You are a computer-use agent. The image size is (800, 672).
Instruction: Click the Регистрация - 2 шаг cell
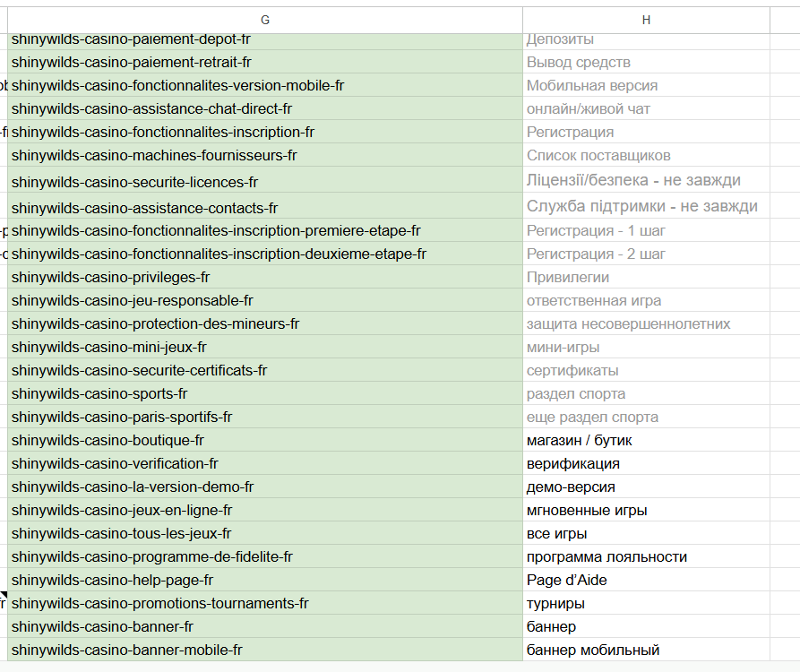click(646, 254)
